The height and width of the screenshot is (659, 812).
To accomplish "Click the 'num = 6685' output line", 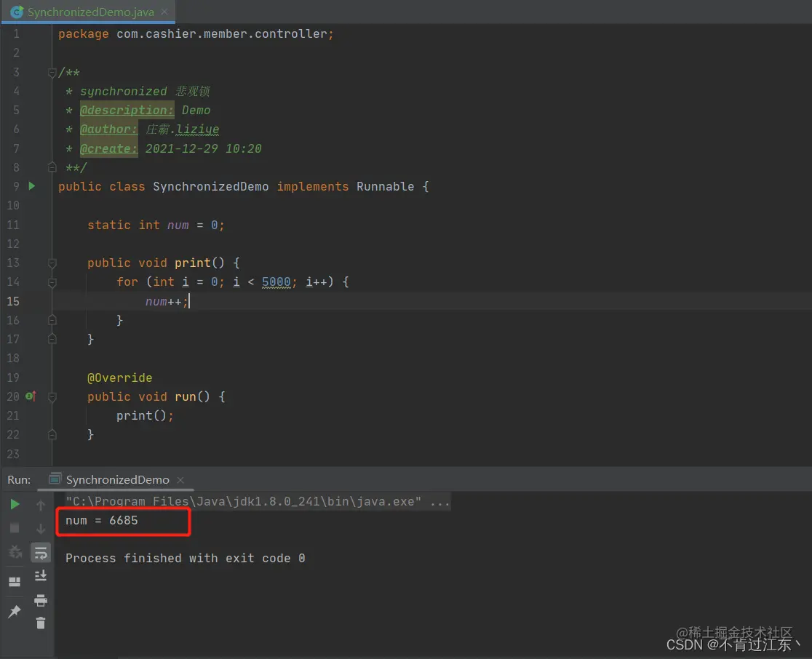I will click(x=102, y=521).
